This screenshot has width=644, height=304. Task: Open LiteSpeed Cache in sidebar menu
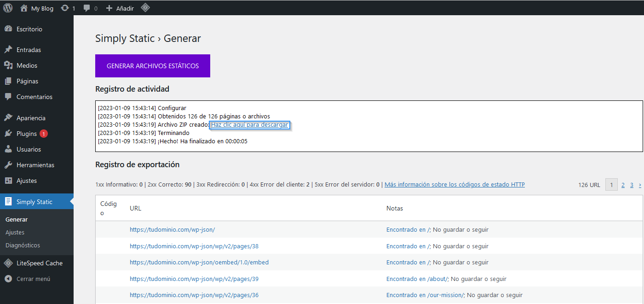[x=39, y=263]
